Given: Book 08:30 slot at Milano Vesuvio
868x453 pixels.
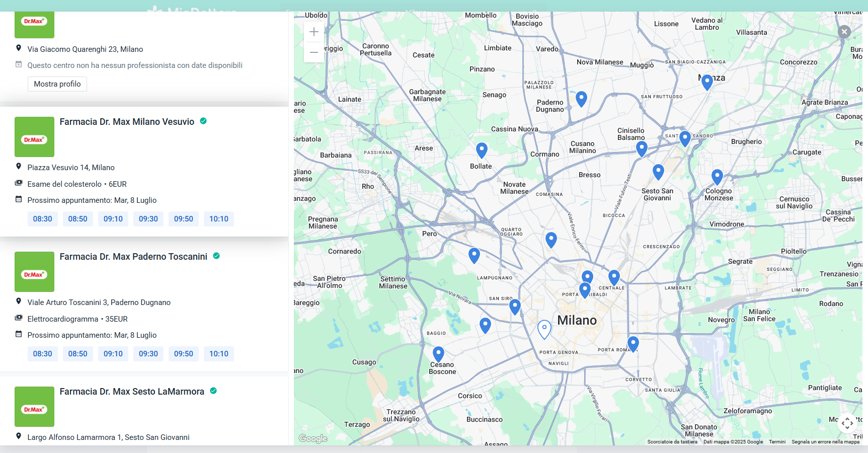Looking at the screenshot, I should [x=43, y=219].
